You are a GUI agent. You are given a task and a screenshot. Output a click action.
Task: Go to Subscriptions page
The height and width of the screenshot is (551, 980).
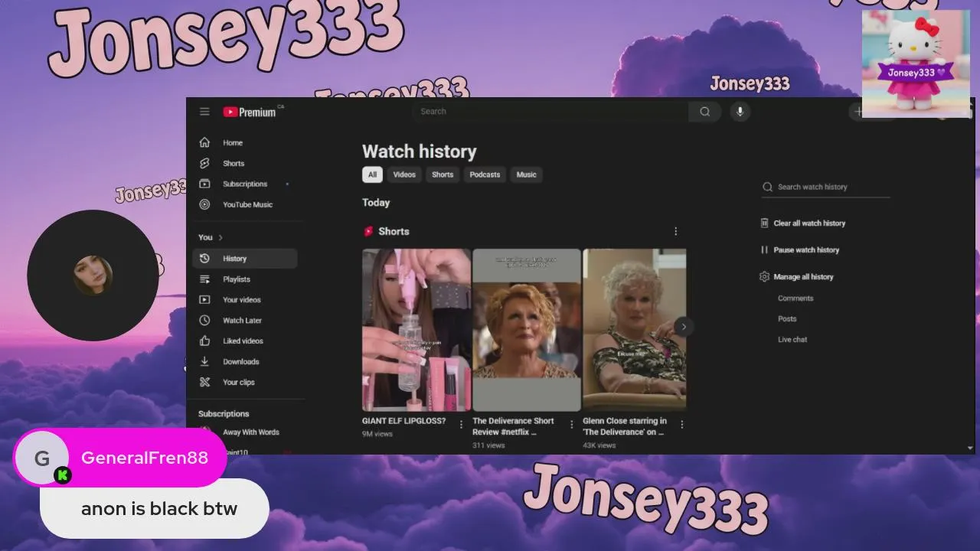[x=245, y=184]
